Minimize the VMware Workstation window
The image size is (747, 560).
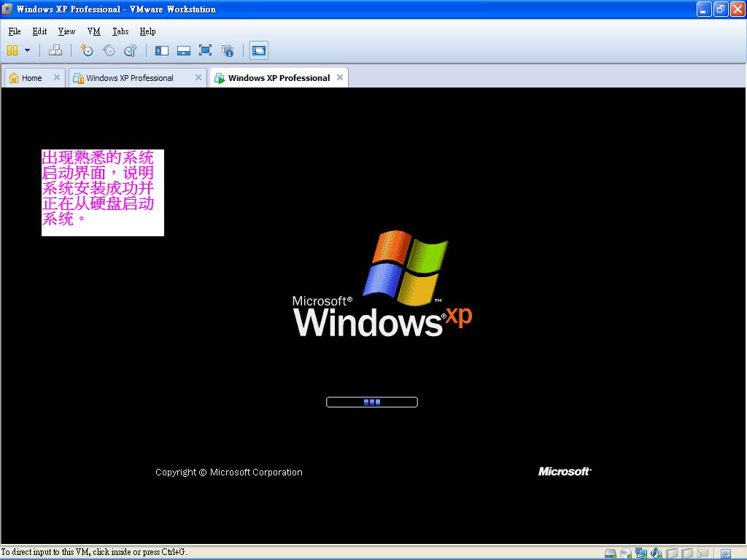click(704, 9)
